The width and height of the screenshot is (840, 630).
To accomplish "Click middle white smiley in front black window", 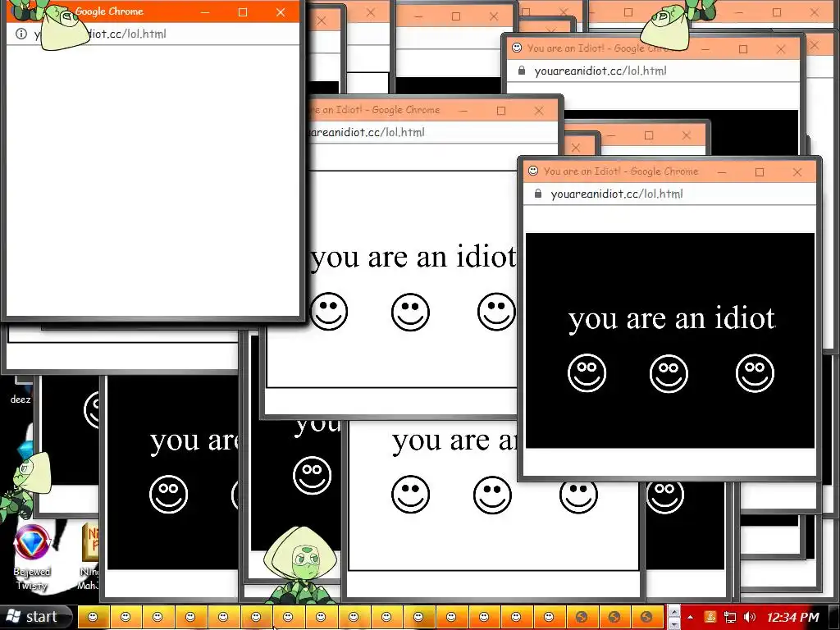I will (669, 373).
